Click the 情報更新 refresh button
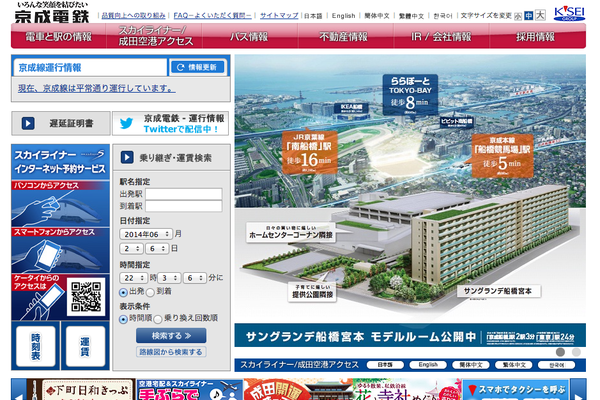Image resolution: width=600 pixels, height=400 pixels. (197, 67)
